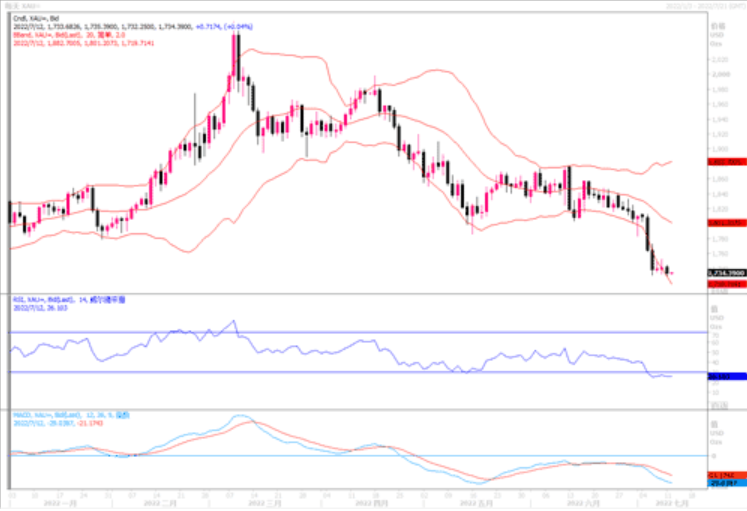Click the Cndl XAU= Bid legend label
The height and width of the screenshot is (511, 747).
click(36, 19)
